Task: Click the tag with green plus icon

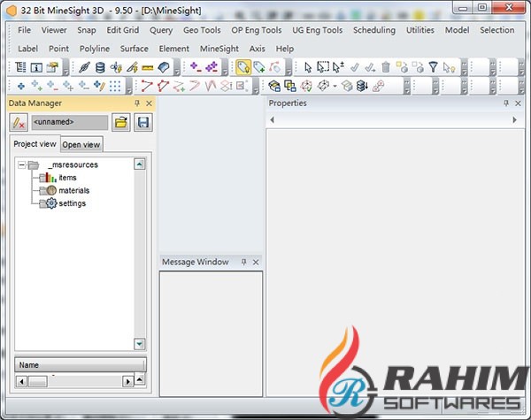Action: [x=259, y=67]
